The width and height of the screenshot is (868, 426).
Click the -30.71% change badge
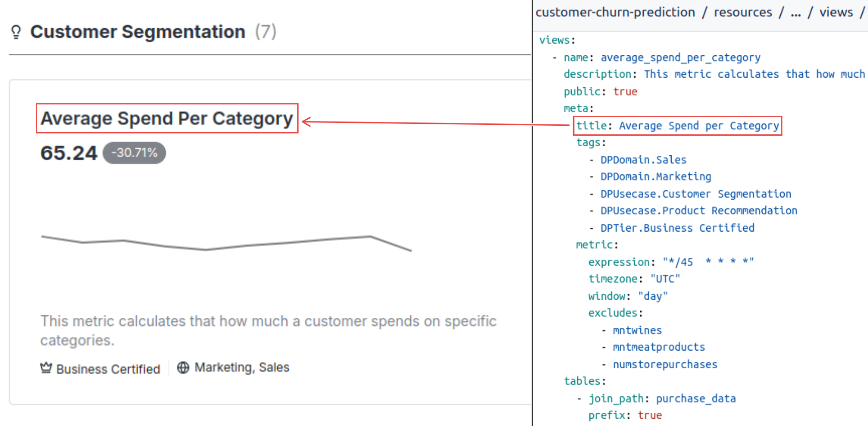(134, 153)
